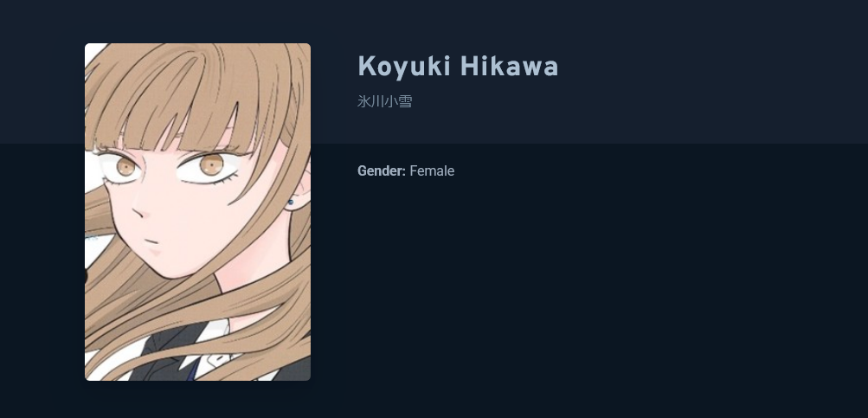Open the Koyuki Hikawa character portrait

pyautogui.click(x=197, y=211)
